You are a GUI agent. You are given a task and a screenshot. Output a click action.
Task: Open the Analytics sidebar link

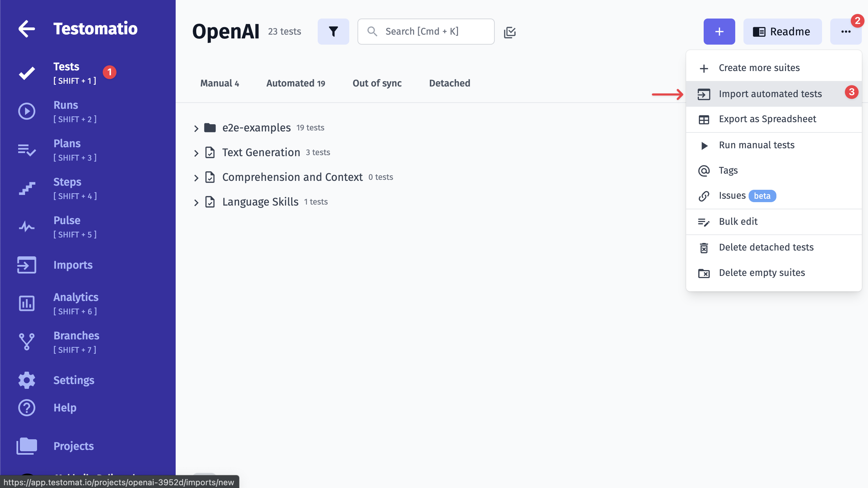pyautogui.click(x=76, y=297)
